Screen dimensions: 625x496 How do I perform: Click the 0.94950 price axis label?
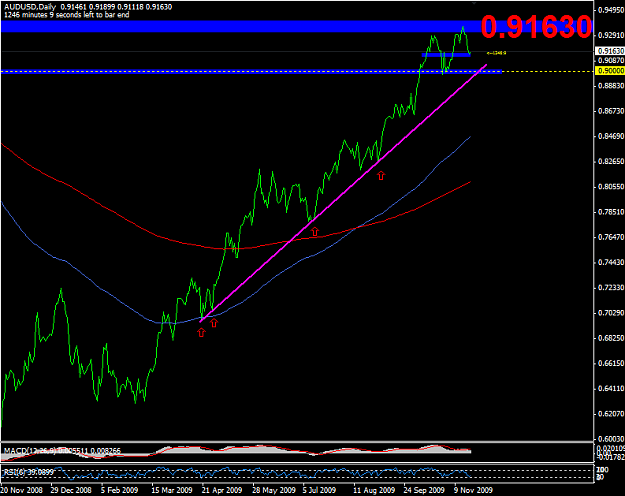pyautogui.click(x=611, y=10)
